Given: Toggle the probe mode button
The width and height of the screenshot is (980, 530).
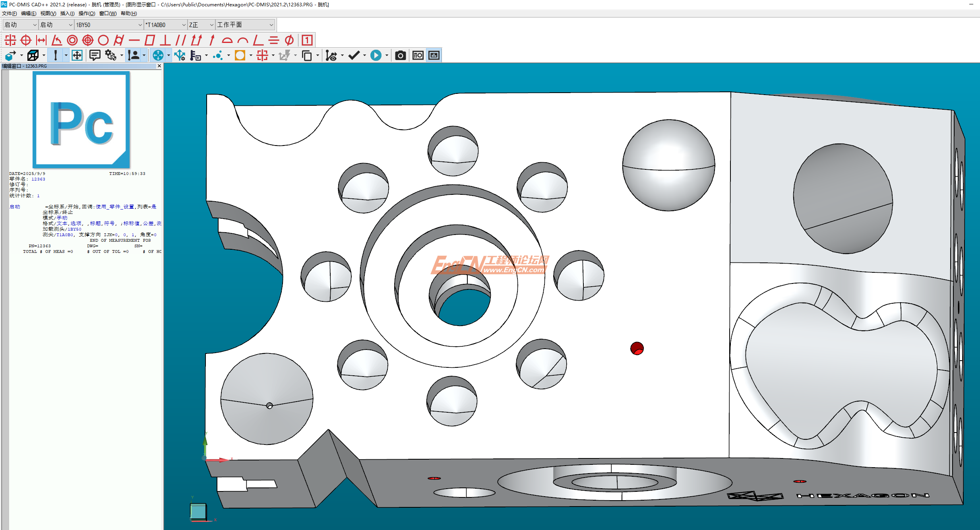Looking at the screenshot, I should point(56,55).
